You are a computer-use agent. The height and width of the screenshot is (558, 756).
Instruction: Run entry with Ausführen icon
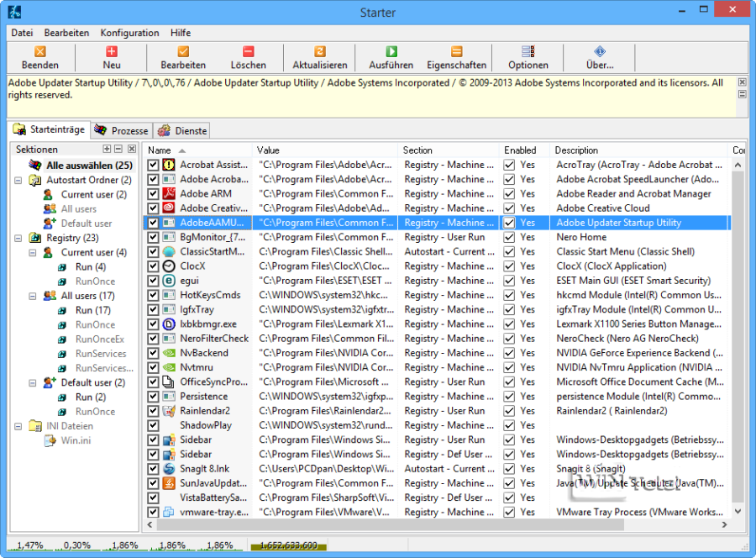pos(391,52)
